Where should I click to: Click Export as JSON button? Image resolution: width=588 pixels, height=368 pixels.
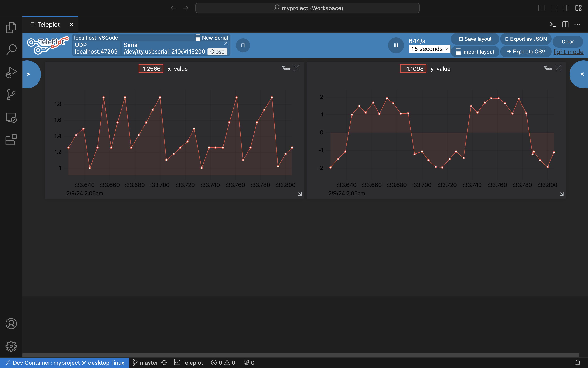coord(526,39)
